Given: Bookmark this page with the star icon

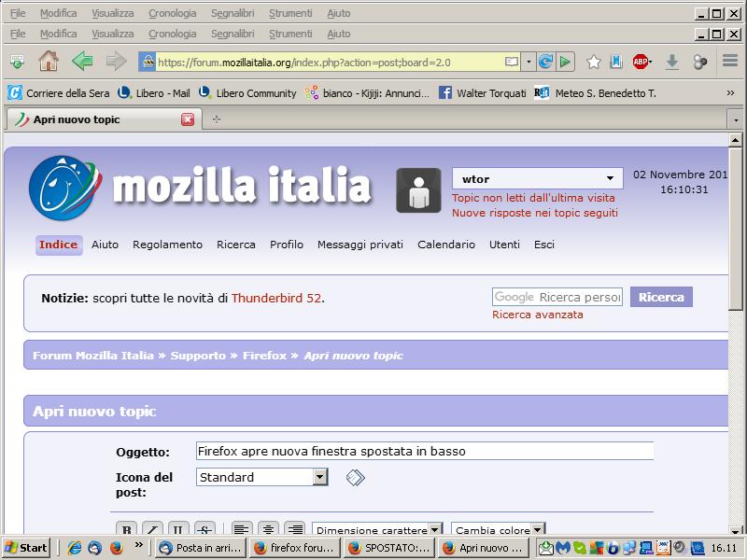Looking at the screenshot, I should [594, 62].
